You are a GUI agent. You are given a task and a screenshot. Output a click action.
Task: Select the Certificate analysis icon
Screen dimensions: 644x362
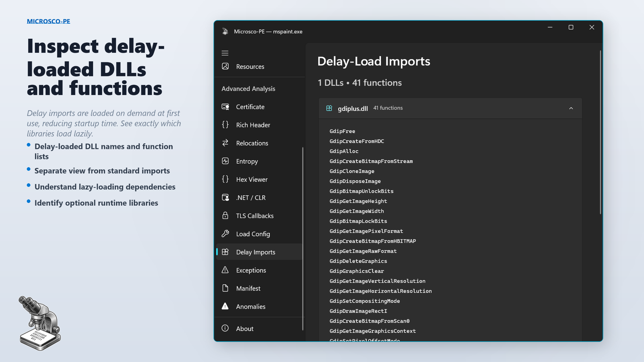tap(225, 107)
